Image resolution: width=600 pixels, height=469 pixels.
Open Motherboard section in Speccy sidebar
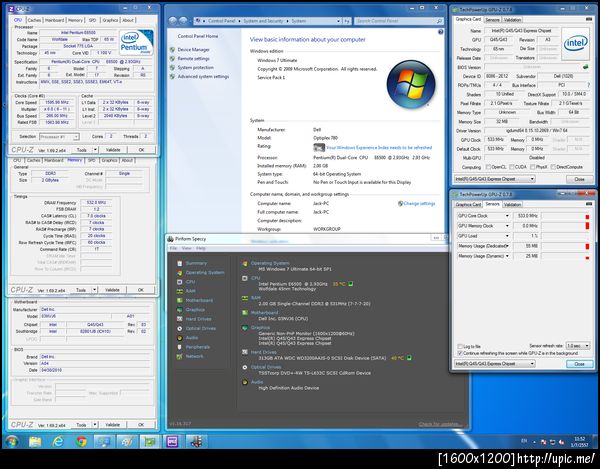(x=198, y=300)
